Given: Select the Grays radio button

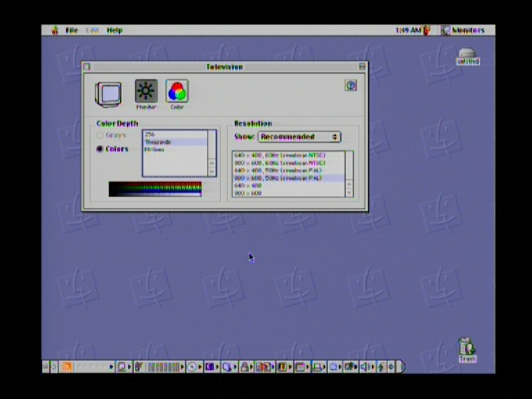Looking at the screenshot, I should [100, 135].
